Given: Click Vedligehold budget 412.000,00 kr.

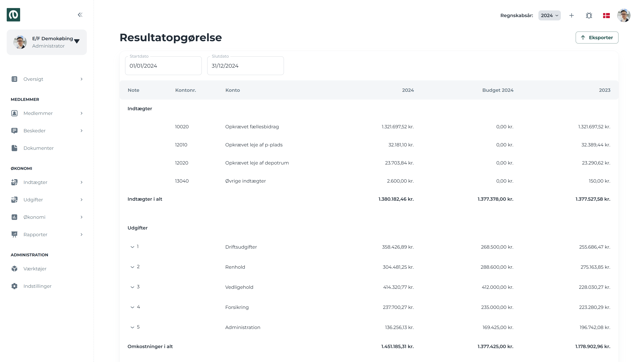Looking at the screenshot, I should pyautogui.click(x=497, y=287).
